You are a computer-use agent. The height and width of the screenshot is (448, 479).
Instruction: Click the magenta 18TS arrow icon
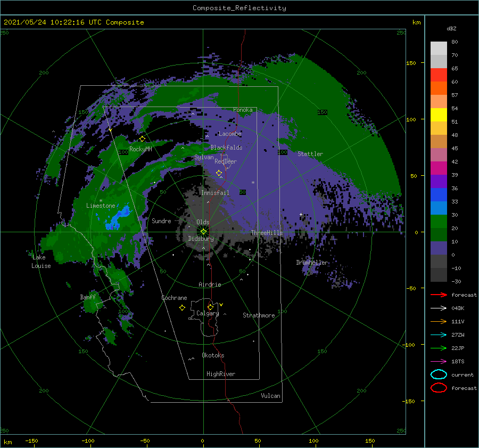coord(439,362)
